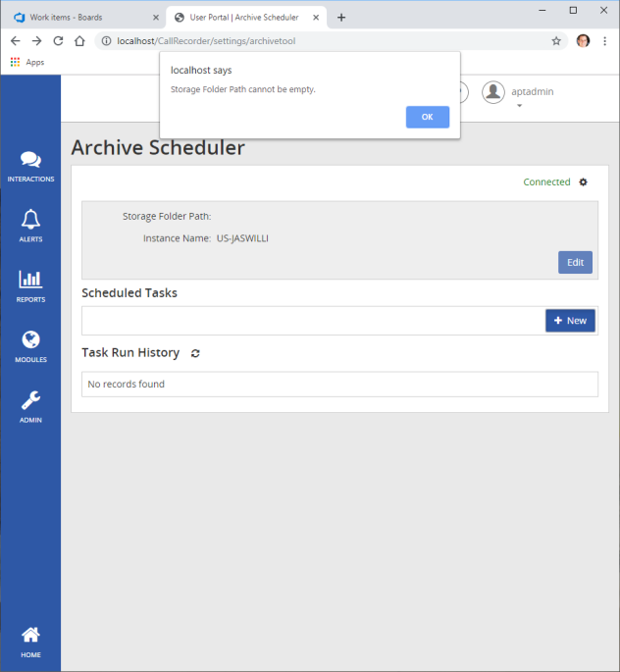Go to Home in sidebar
620x672 pixels.
point(30,641)
